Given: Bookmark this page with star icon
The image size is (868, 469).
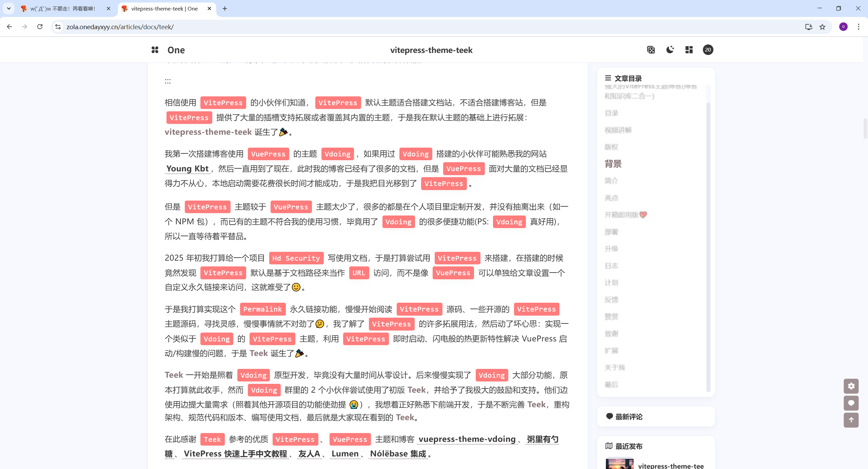Looking at the screenshot, I should pyautogui.click(x=823, y=27).
